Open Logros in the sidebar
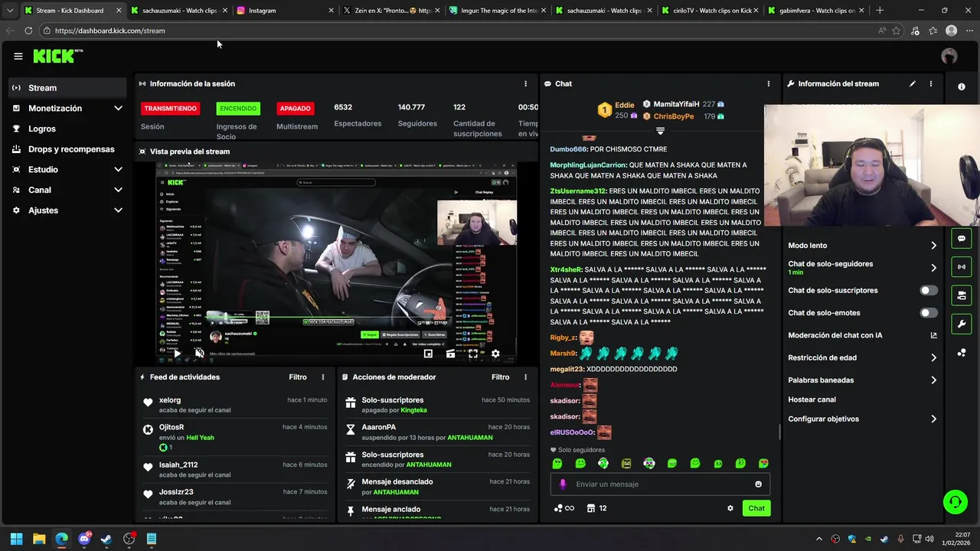 point(68,129)
